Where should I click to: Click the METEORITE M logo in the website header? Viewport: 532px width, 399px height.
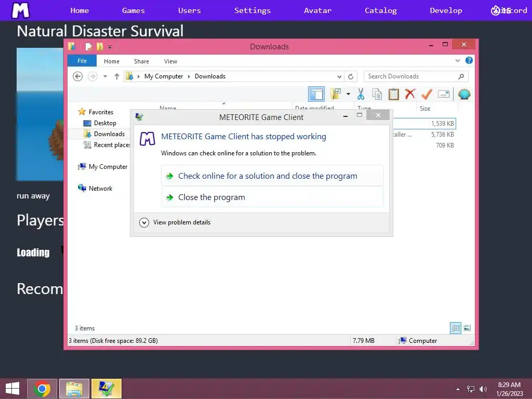(21, 10)
